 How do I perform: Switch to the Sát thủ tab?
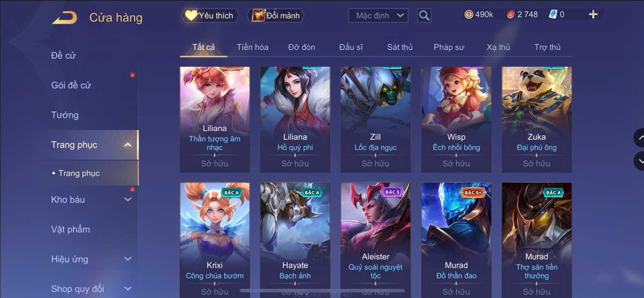400,47
